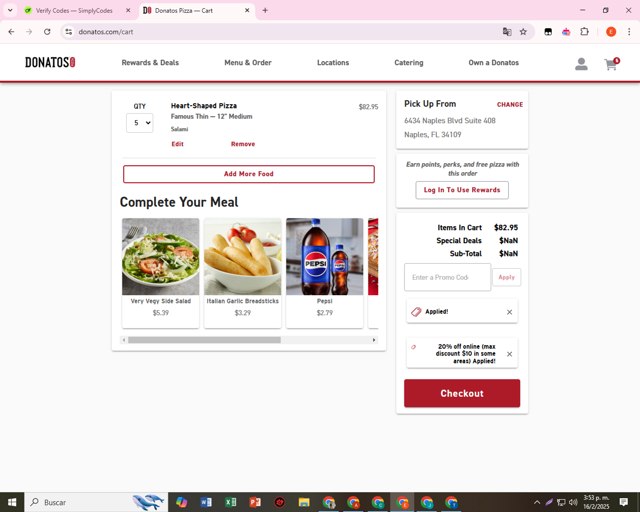Open the black mask browser extension
Image resolution: width=640 pixels, height=512 pixels.
point(548,32)
